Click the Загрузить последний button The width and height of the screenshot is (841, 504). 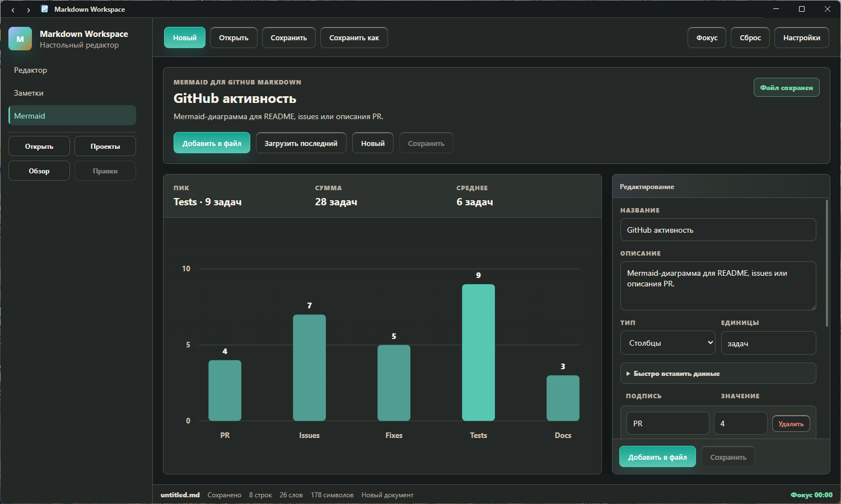(301, 143)
